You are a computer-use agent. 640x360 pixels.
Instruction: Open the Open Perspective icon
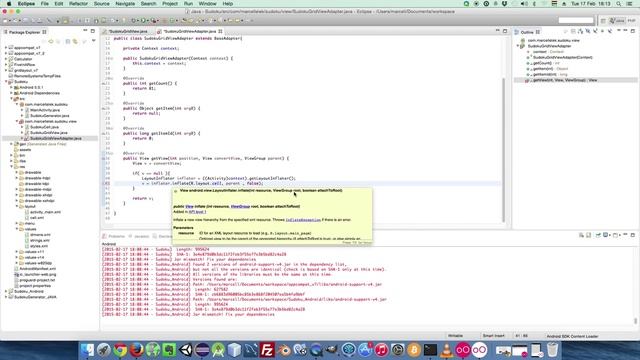[603, 20]
